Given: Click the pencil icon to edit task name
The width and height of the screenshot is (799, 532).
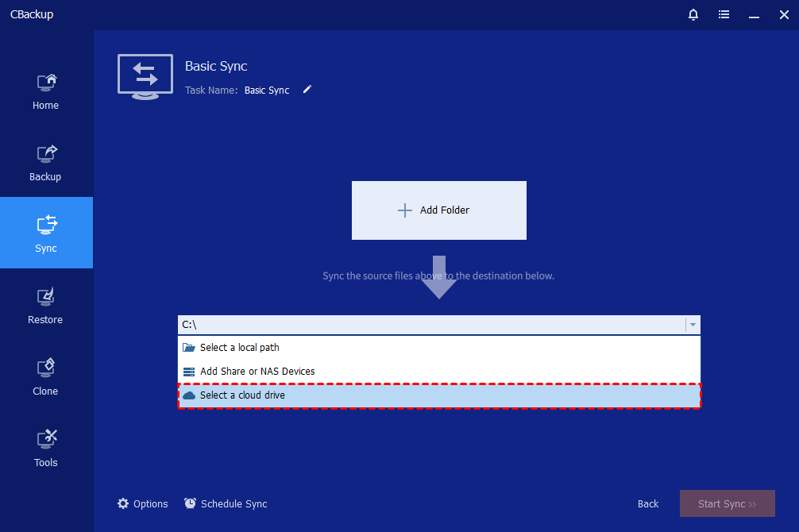Looking at the screenshot, I should pyautogui.click(x=307, y=90).
